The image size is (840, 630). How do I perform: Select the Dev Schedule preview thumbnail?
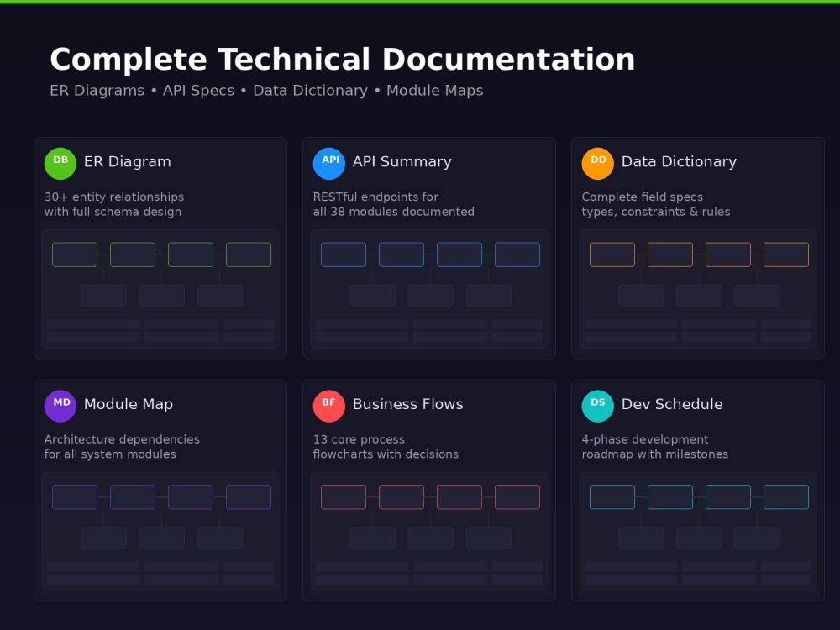click(x=698, y=532)
